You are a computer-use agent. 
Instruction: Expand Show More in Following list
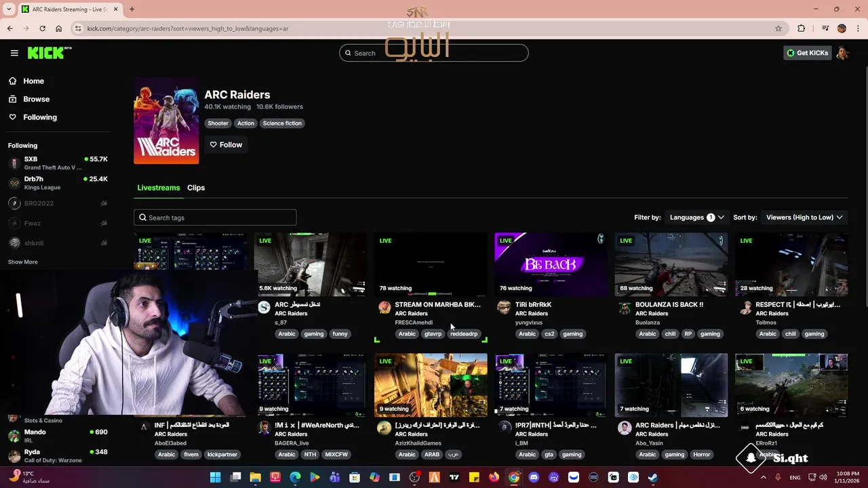22,262
